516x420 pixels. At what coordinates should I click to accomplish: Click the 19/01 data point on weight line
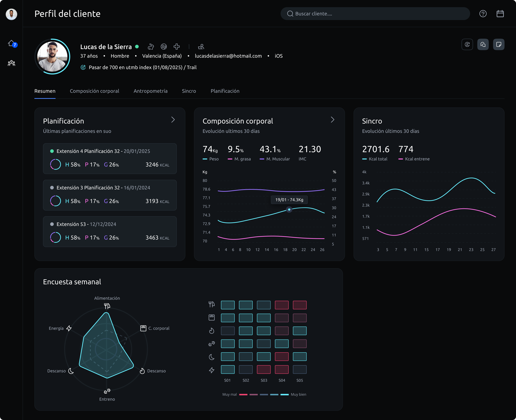point(289,209)
